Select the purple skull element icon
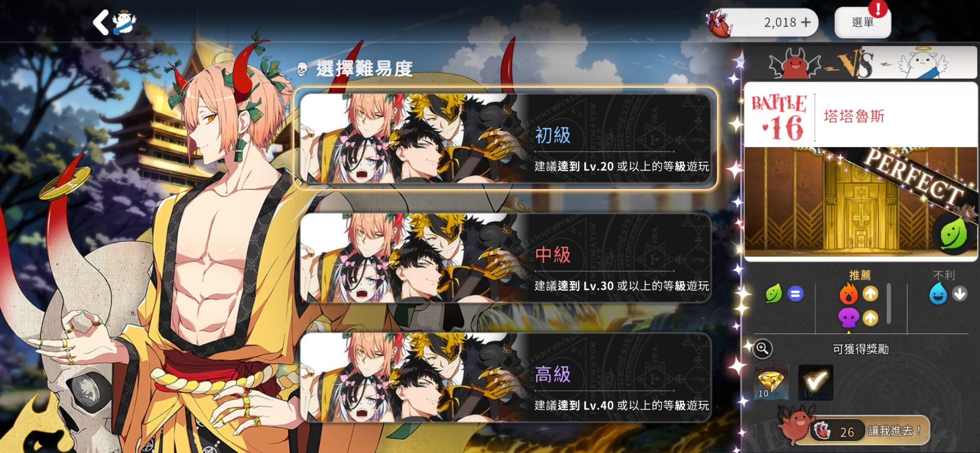Image resolution: width=980 pixels, height=453 pixels. tap(848, 318)
